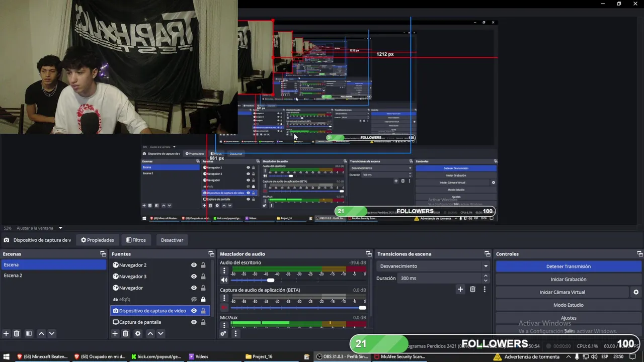Viewport: 644px width, 362px height.
Task: Mute the Audio del escritorio speaker
Action: point(224,280)
